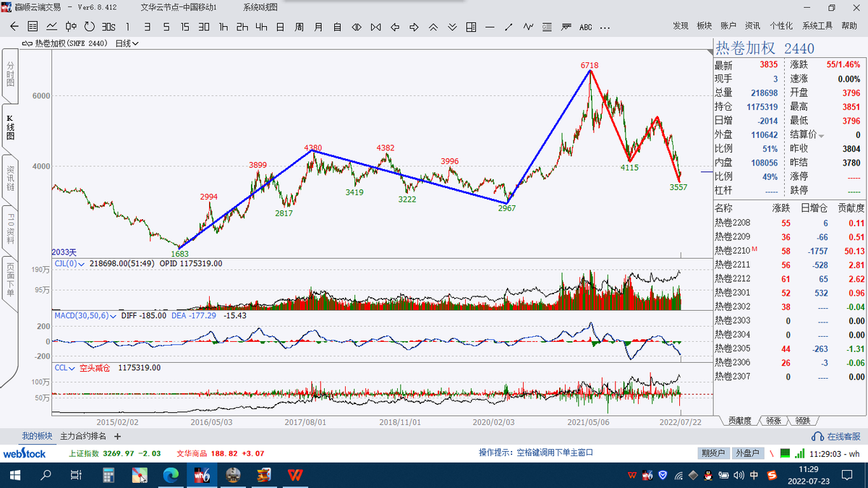This screenshot has height=488, width=868.
Task: Expand the 日线 period dropdown
Action: [x=127, y=43]
